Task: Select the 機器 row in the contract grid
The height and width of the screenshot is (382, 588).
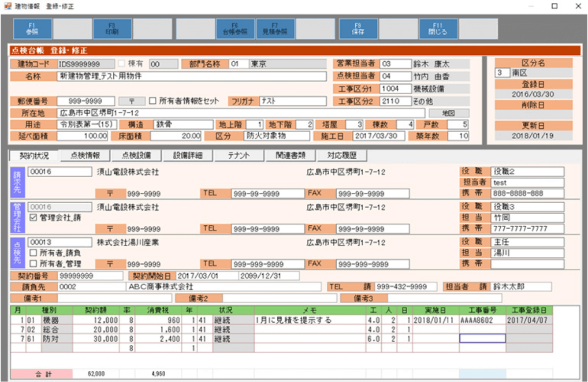Action: 56,320
